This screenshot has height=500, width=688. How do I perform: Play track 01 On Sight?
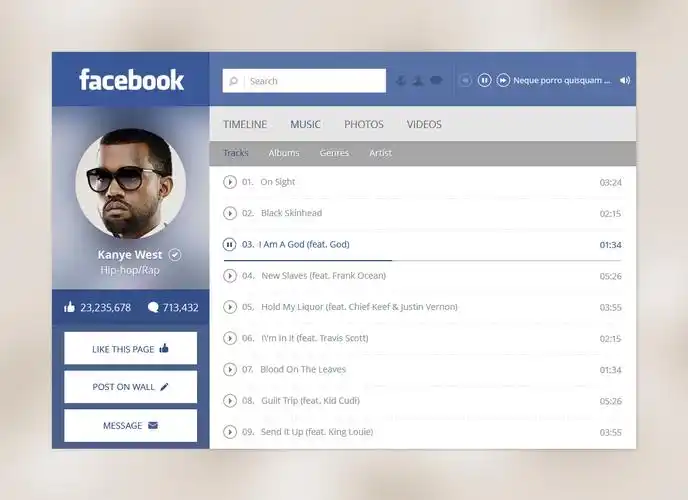click(229, 182)
